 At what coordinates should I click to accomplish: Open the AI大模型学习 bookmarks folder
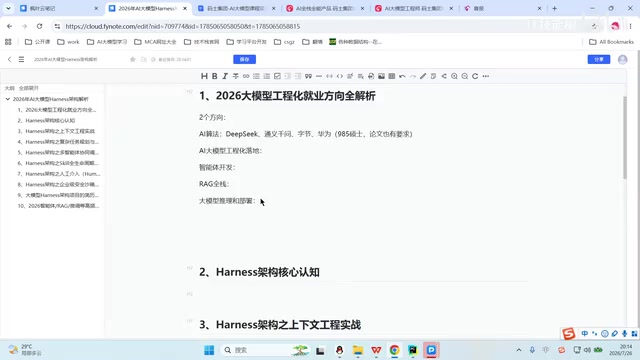(x=107, y=42)
